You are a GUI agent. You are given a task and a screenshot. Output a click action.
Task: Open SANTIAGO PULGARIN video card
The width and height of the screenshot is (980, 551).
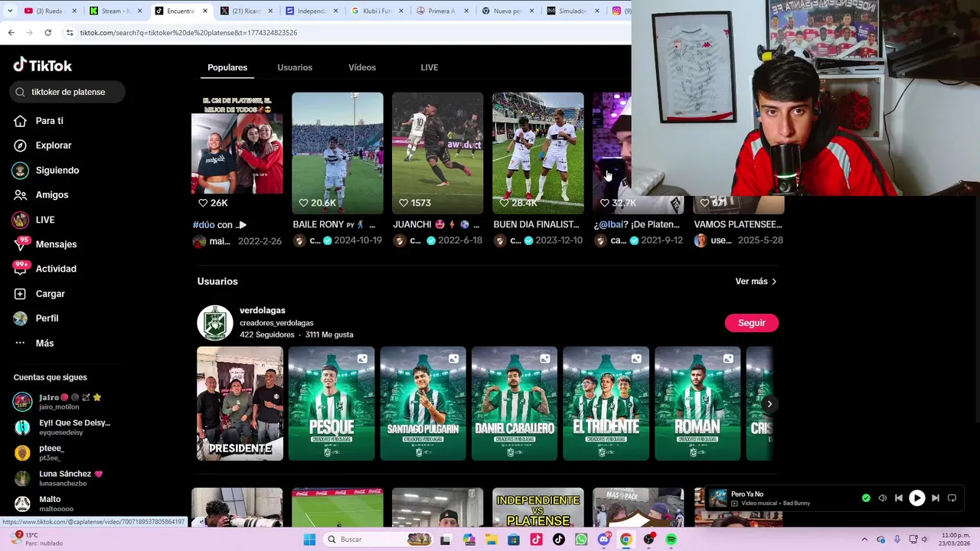pyautogui.click(x=423, y=403)
